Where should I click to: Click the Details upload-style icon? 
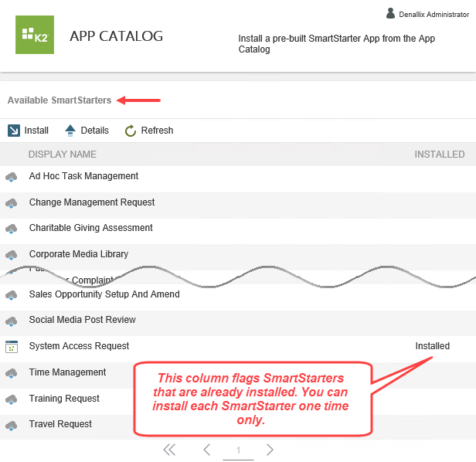point(70,131)
